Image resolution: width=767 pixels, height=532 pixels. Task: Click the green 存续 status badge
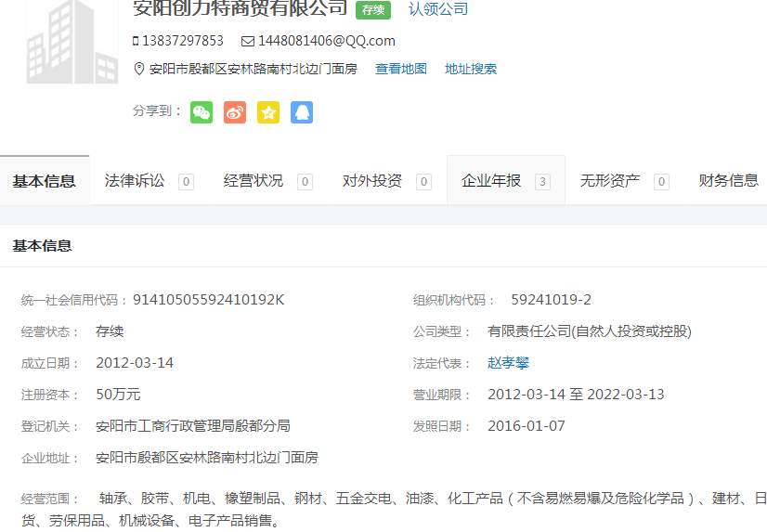[373, 10]
